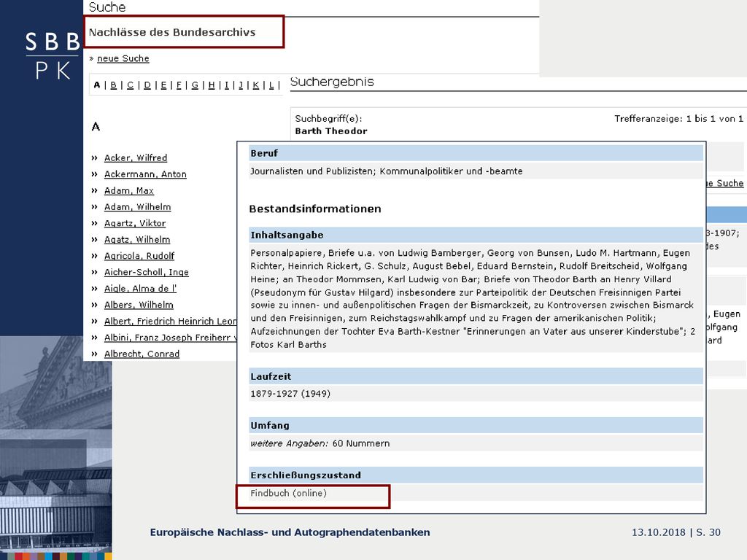Click the 'Bestandsinformationen' heading
The width and height of the screenshot is (747, 560).
click(315, 209)
